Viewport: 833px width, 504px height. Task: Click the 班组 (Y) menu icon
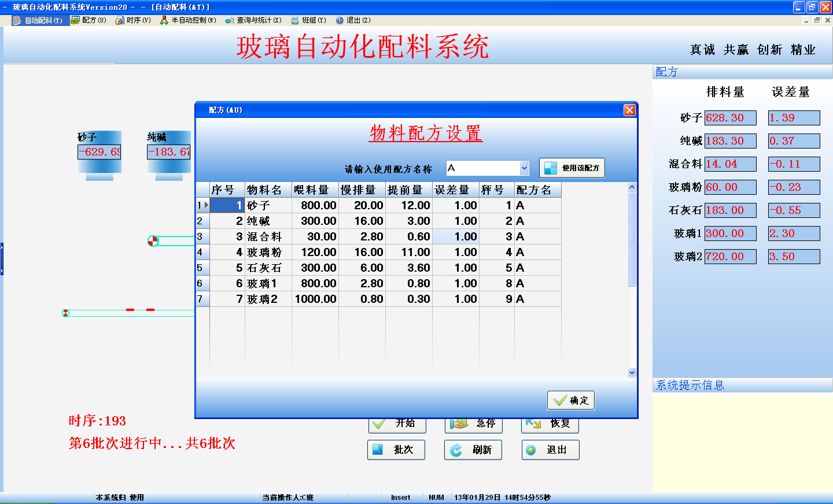(x=295, y=20)
